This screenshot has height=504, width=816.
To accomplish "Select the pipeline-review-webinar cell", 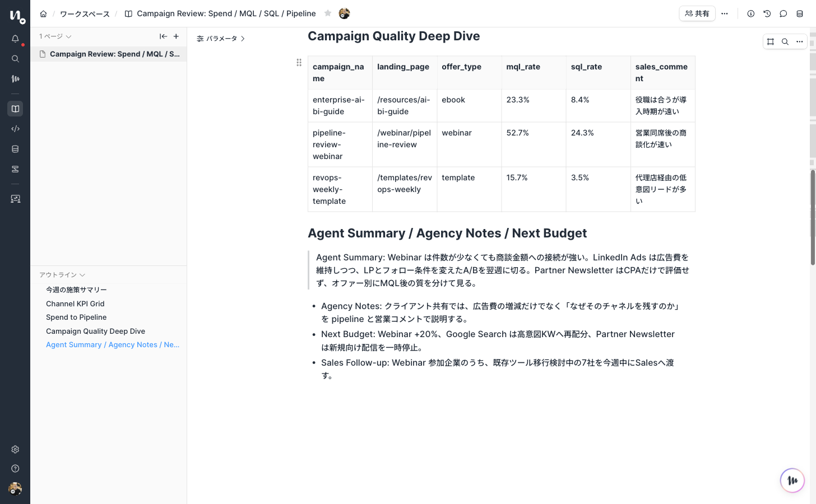I will (x=340, y=144).
